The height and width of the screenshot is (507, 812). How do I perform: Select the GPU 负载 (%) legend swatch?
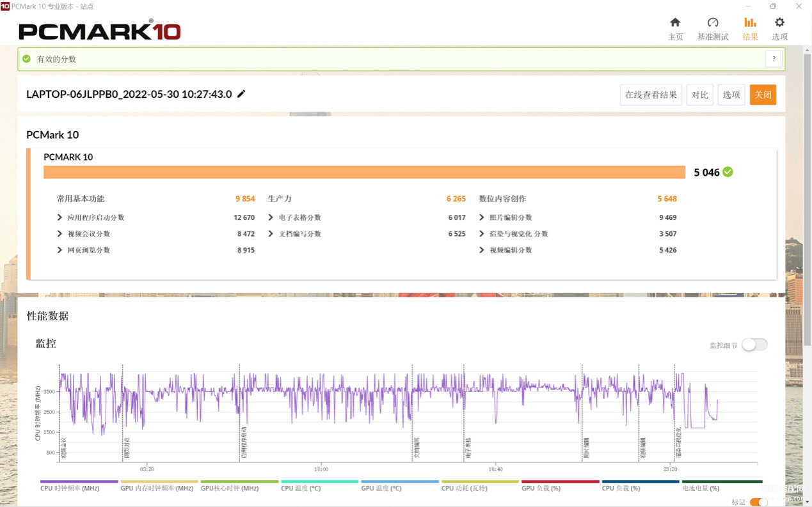tap(561, 481)
